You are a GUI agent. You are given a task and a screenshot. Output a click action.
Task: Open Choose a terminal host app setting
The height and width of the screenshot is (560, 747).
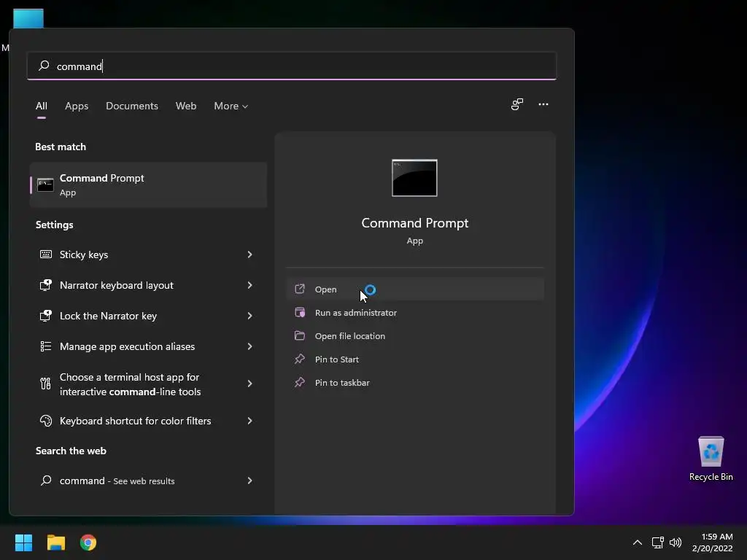(149, 384)
